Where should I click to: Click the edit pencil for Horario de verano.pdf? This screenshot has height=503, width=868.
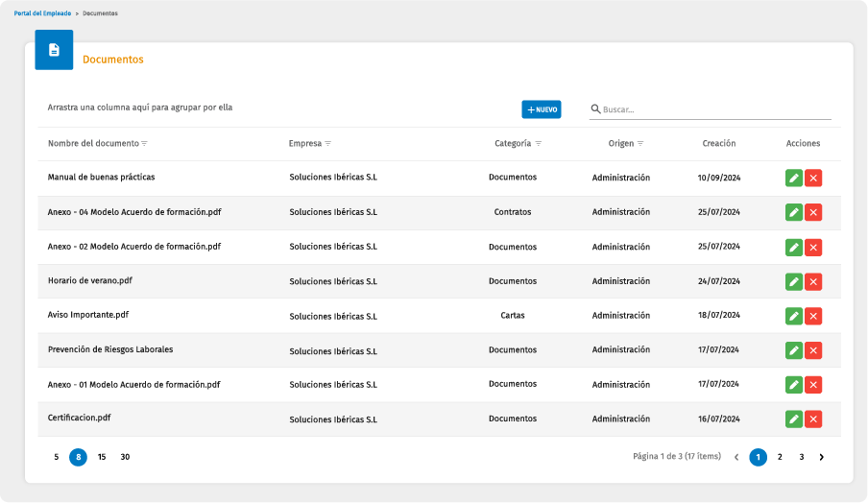tap(793, 281)
